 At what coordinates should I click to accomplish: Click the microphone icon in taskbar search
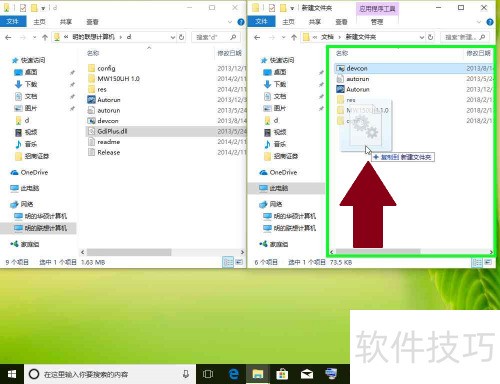click(186, 374)
